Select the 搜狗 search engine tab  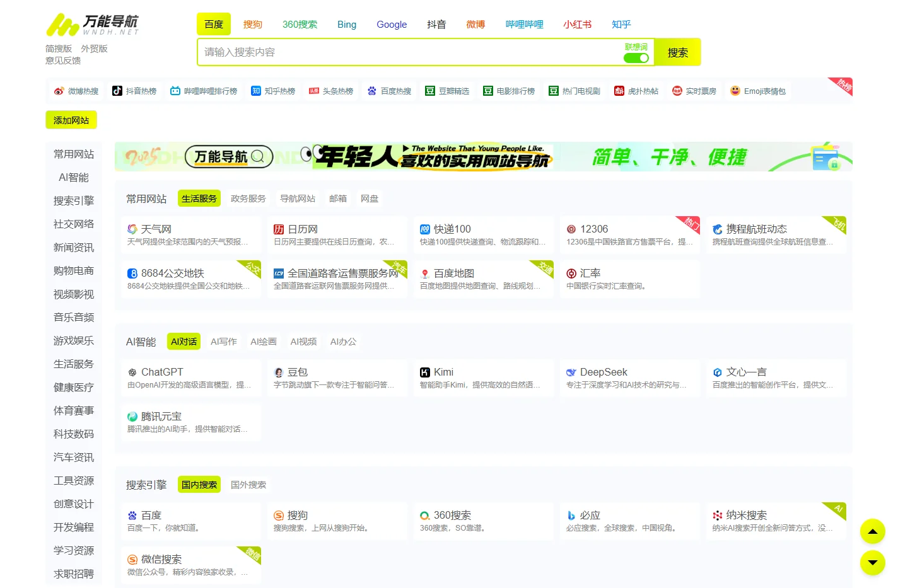252,24
